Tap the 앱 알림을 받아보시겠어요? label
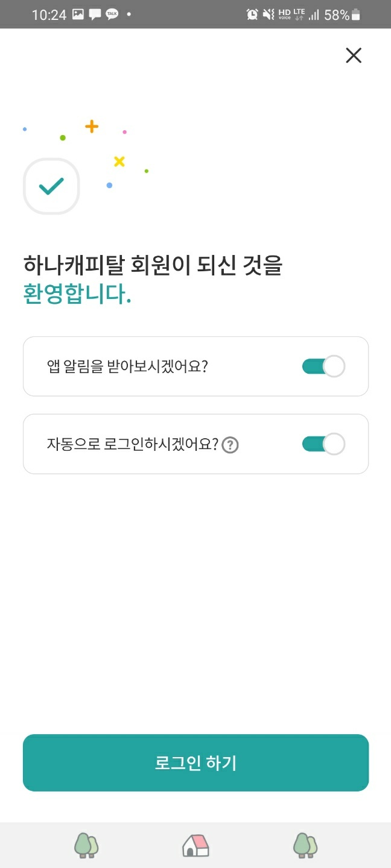The height and width of the screenshot is (868, 391). (x=127, y=366)
